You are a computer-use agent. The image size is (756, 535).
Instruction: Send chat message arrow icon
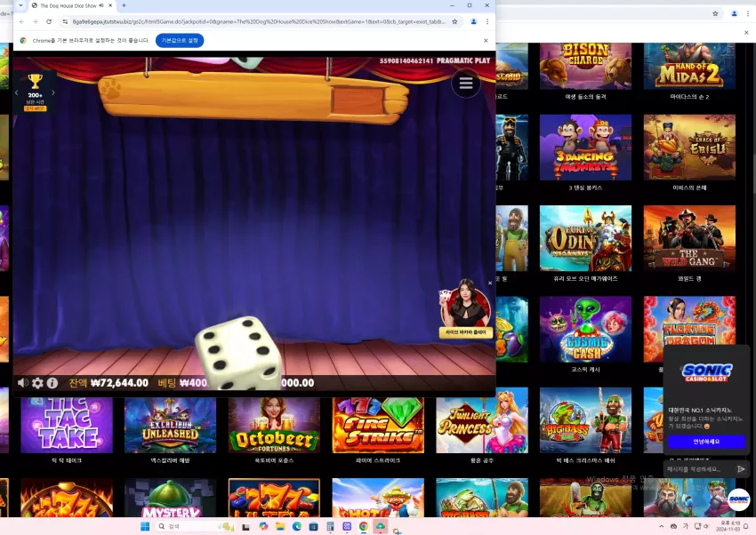pos(741,469)
